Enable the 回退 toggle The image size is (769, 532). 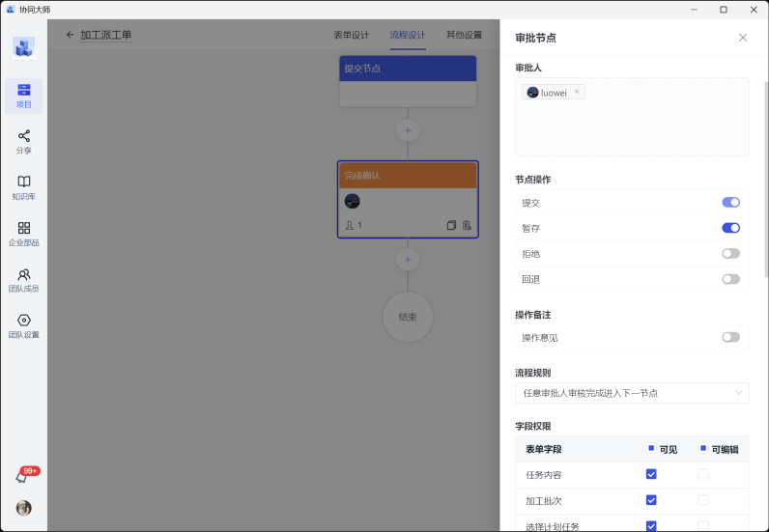[x=730, y=279]
